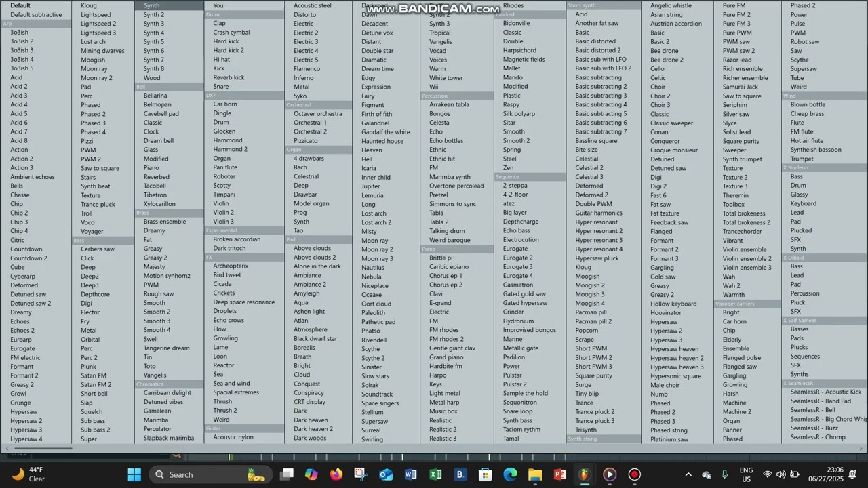Show hidden tray icons chevron
Screen dimensions: 868x488
pyautogui.click(x=688, y=474)
